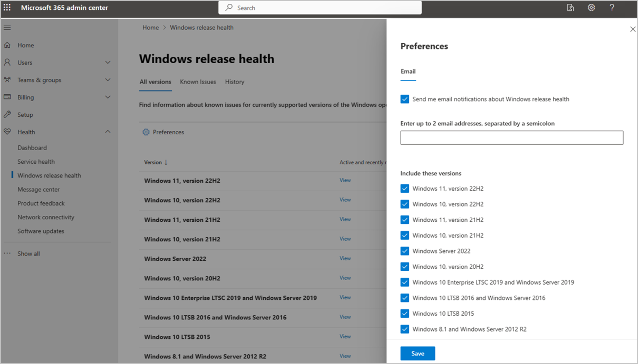This screenshot has height=364, width=638.
Task: Collapse the Health section
Action: (x=108, y=131)
